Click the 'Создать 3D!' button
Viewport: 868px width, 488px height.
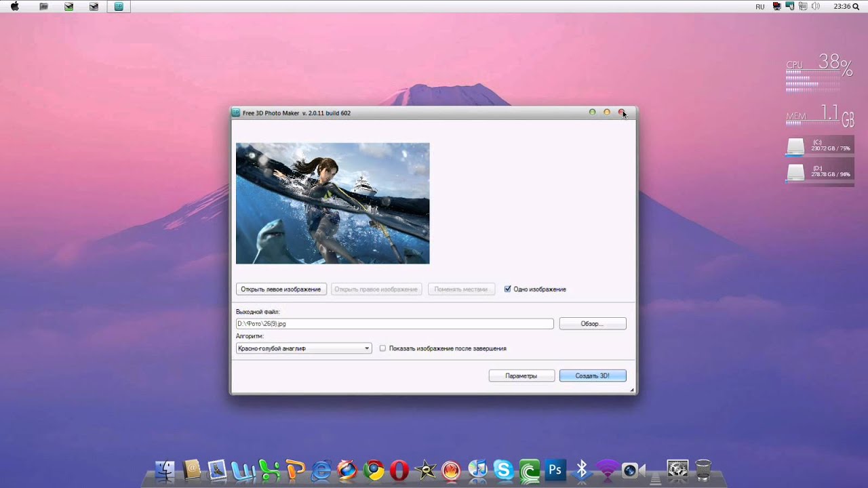tap(592, 375)
